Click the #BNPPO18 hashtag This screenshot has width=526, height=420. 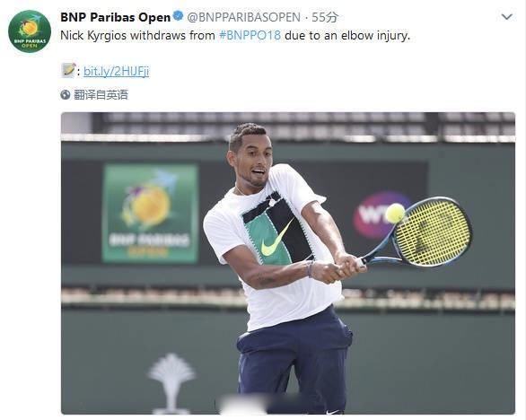(250, 35)
